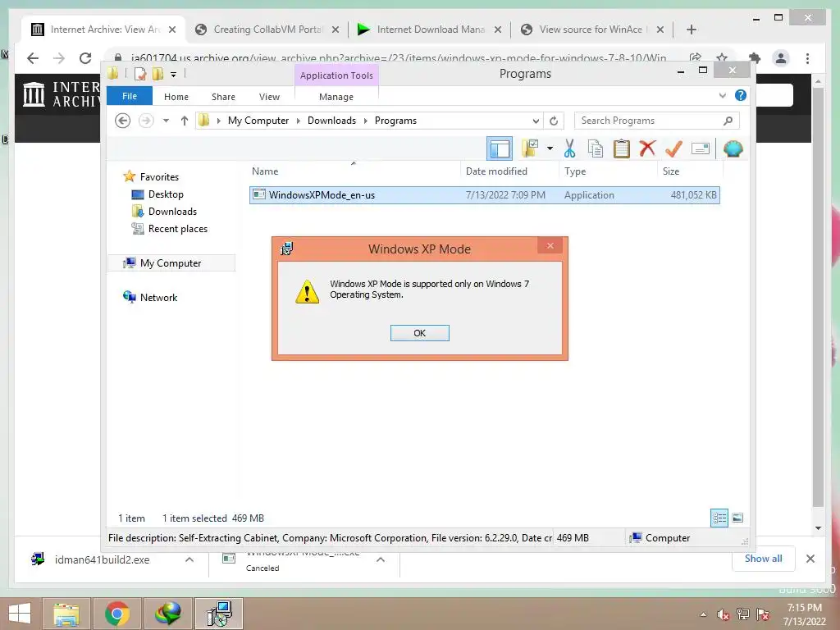Click the Cut scissors icon
840x630 pixels.
(x=569, y=148)
